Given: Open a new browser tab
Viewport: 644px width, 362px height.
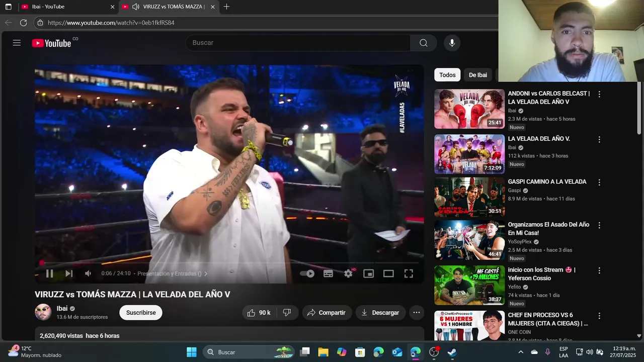Looking at the screenshot, I should click(x=226, y=7).
